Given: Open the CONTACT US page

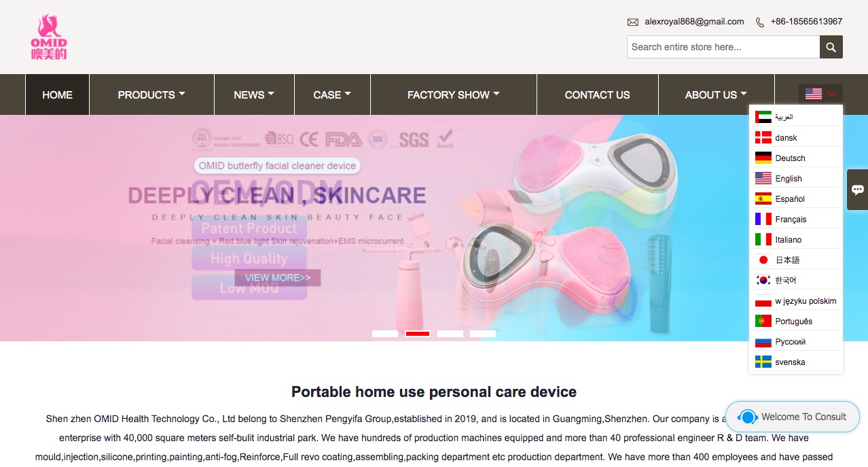Looking at the screenshot, I should (597, 94).
